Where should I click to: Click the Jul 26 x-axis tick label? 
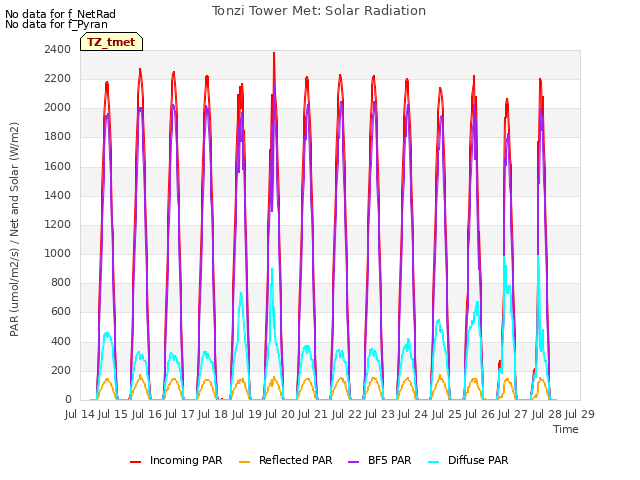click(480, 414)
